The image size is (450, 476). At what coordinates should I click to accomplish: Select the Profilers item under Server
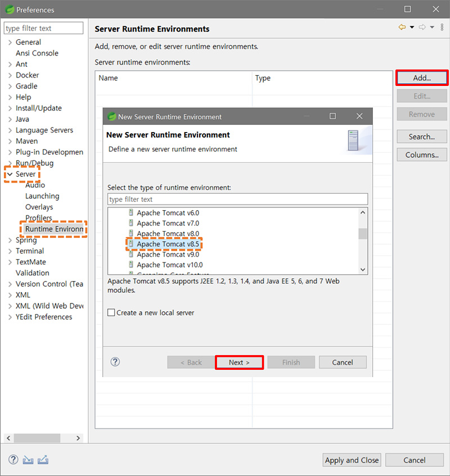click(39, 218)
